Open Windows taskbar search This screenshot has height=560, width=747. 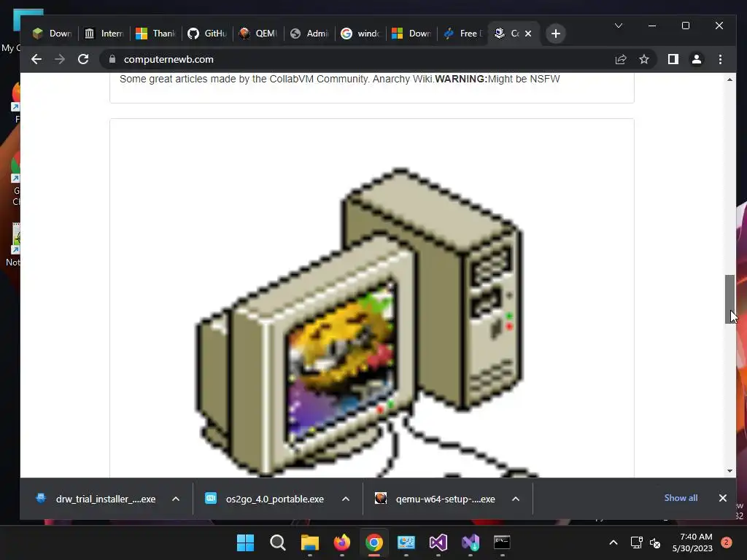point(278,542)
